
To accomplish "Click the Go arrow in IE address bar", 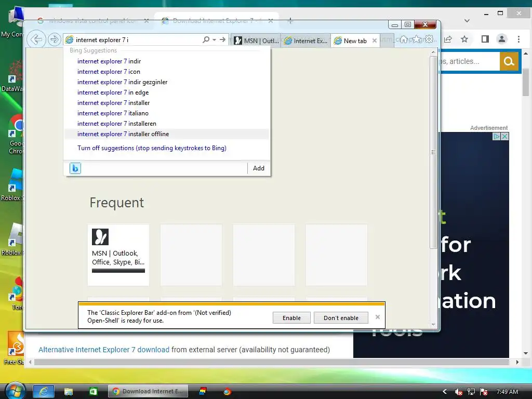I will click(x=222, y=39).
